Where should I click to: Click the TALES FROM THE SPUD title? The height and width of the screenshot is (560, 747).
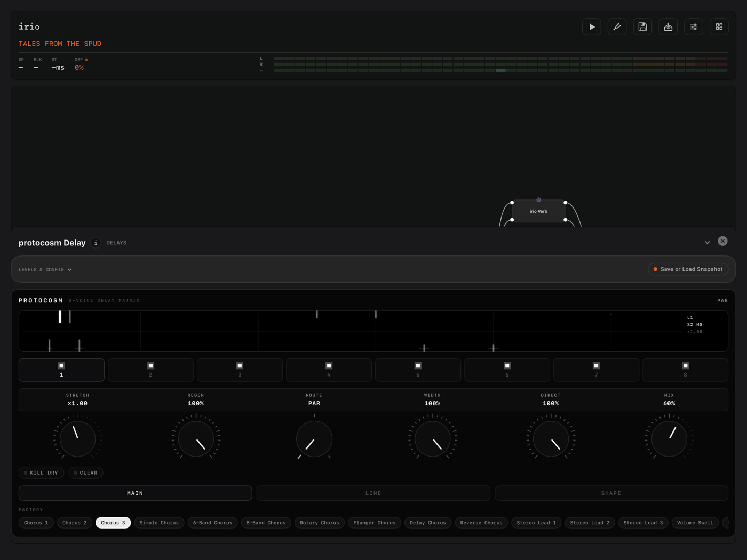[60, 44]
